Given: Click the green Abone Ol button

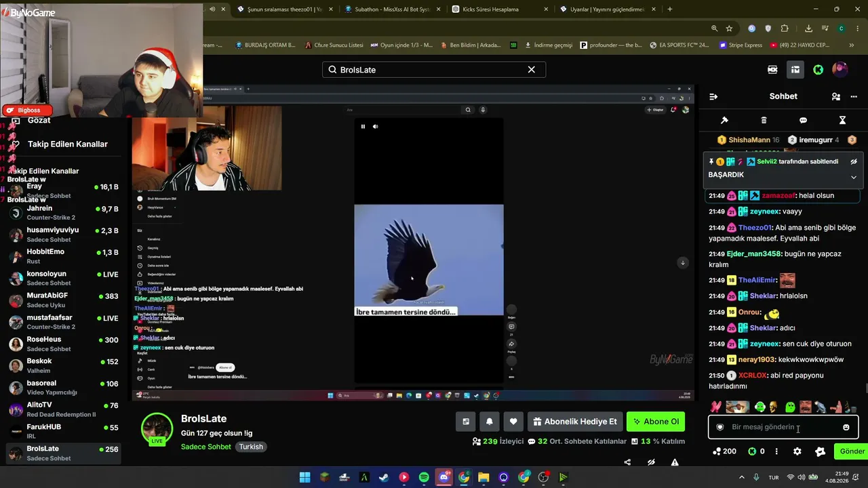Looking at the screenshot, I should point(656,422).
